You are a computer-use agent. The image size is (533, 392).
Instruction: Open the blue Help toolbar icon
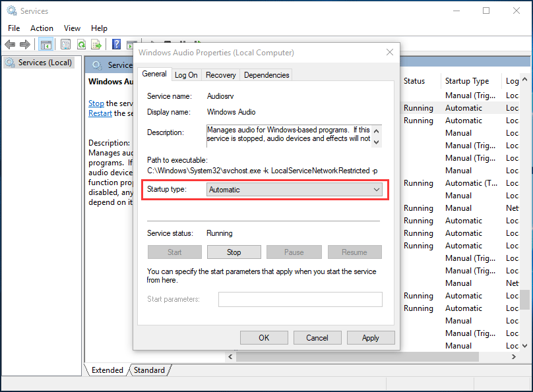point(116,44)
